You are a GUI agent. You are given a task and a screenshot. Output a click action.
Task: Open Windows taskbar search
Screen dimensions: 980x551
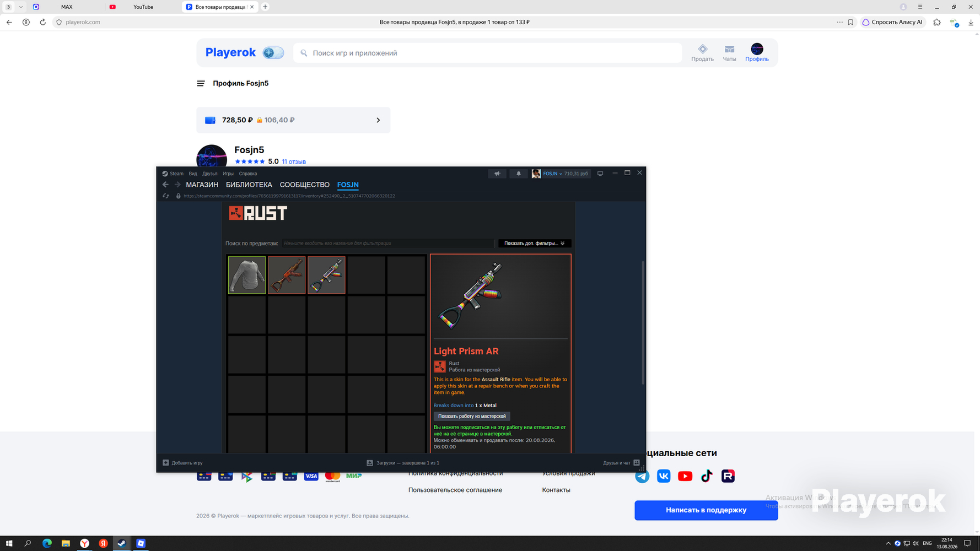pyautogui.click(x=28, y=543)
